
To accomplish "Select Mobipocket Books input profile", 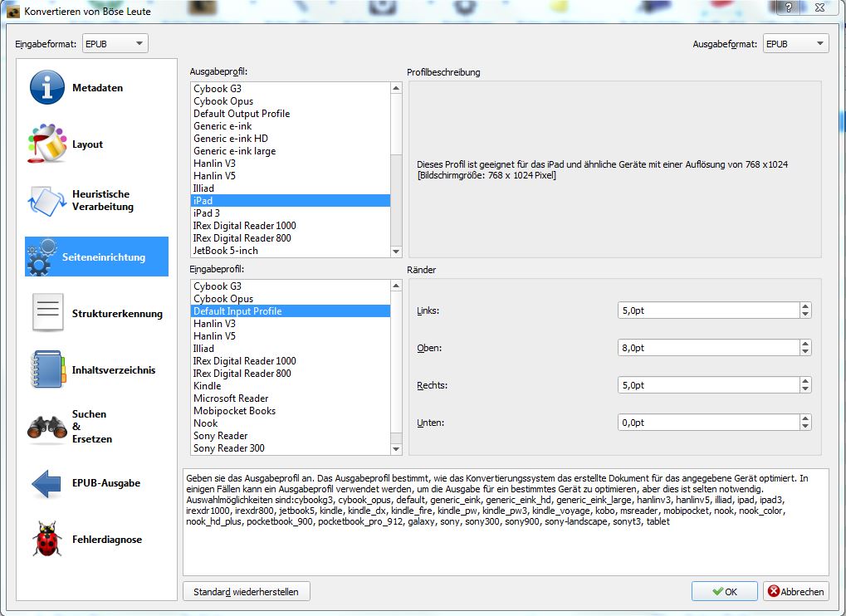I will coord(291,410).
